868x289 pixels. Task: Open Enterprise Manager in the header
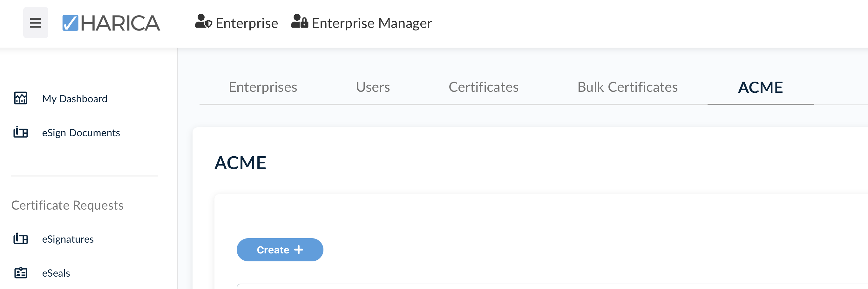pyautogui.click(x=371, y=23)
